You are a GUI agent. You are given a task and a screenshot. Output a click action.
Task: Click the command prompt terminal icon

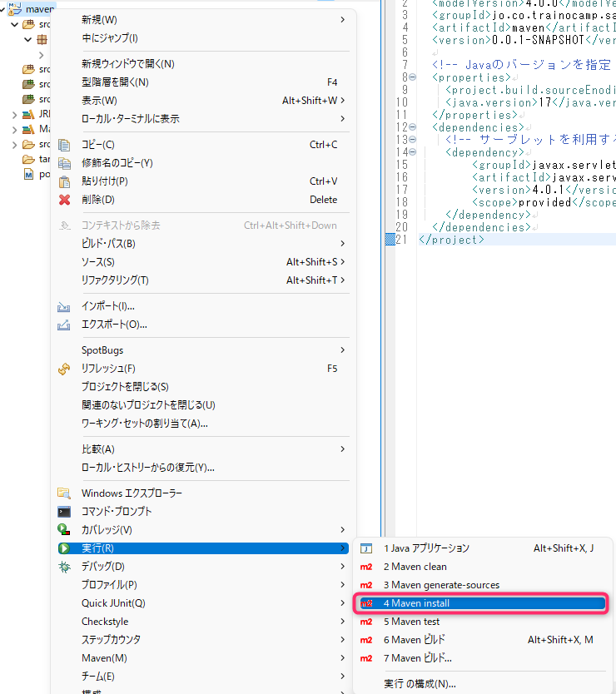click(64, 512)
